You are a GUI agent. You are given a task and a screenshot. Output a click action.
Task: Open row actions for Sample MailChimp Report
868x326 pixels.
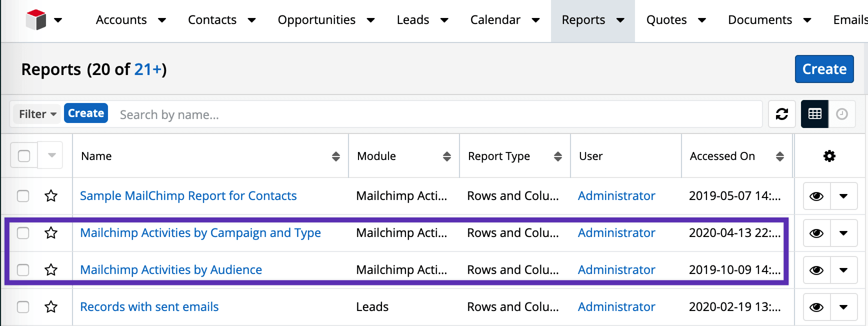tap(843, 196)
